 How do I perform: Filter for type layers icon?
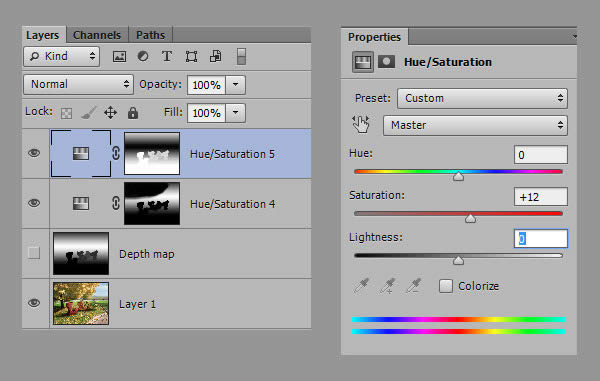[x=167, y=57]
